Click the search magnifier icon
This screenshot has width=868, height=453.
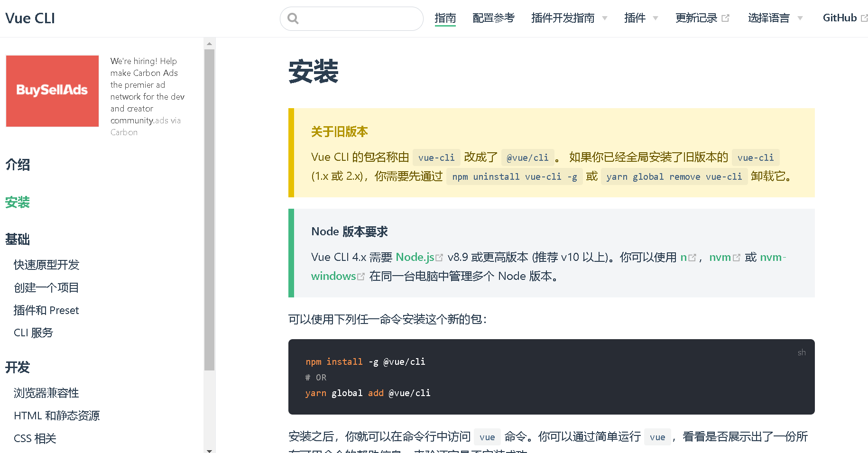(293, 18)
